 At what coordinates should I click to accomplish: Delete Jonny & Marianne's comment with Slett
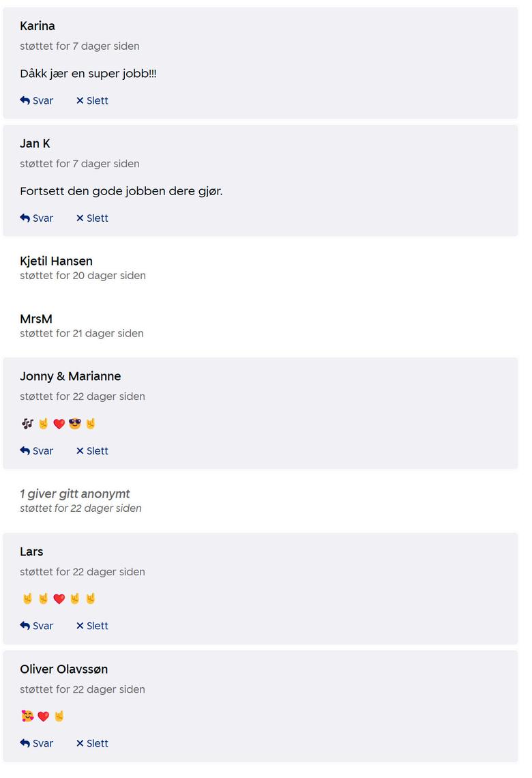[x=97, y=451]
